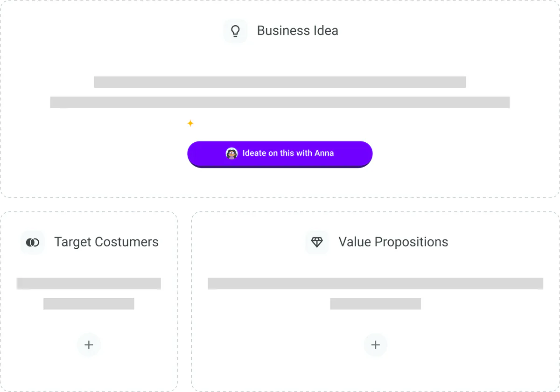
Task: Add a new Target Costumers item with plus
Action: pyautogui.click(x=89, y=345)
